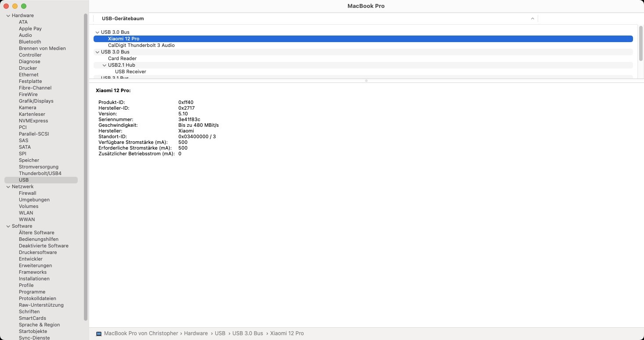Click USB 3.0 Bus in the path bar

pyautogui.click(x=248, y=333)
